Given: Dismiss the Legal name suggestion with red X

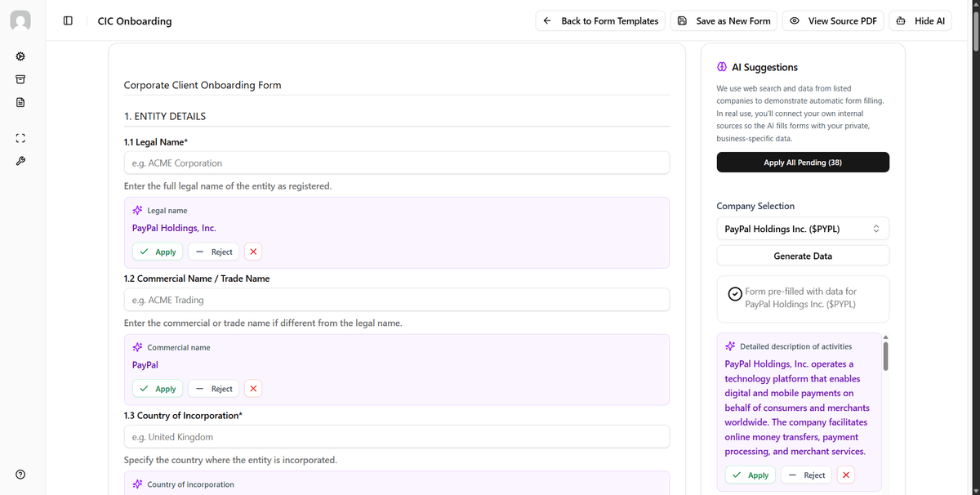Looking at the screenshot, I should (x=254, y=252).
